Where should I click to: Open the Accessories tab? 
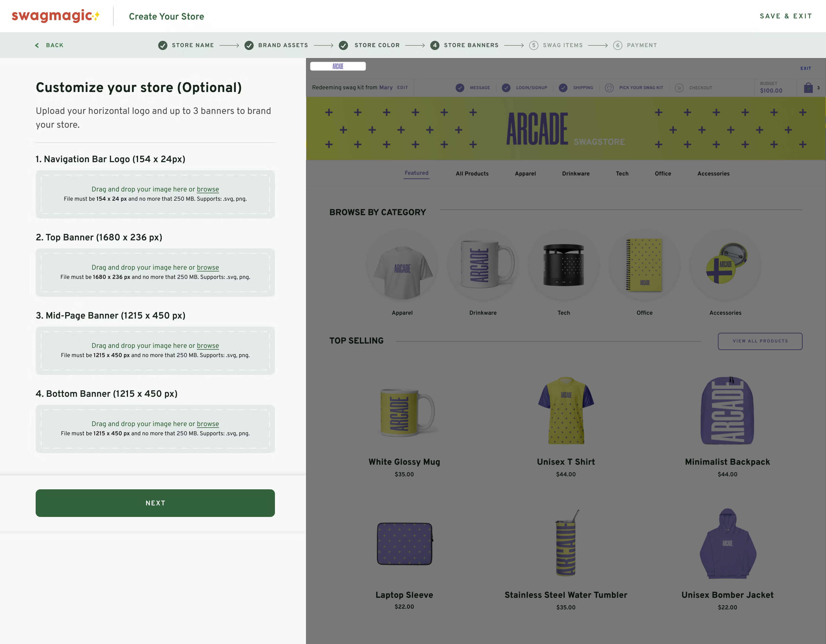click(713, 174)
